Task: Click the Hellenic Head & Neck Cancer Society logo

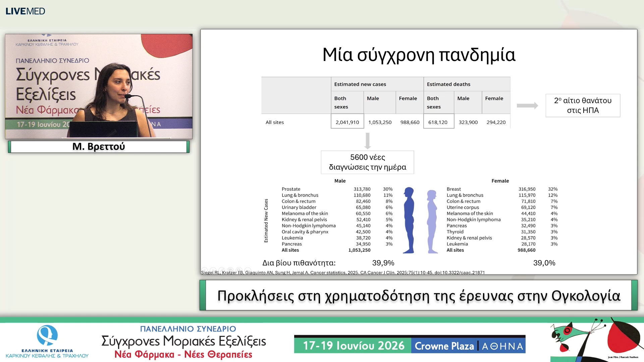Action: (x=47, y=341)
